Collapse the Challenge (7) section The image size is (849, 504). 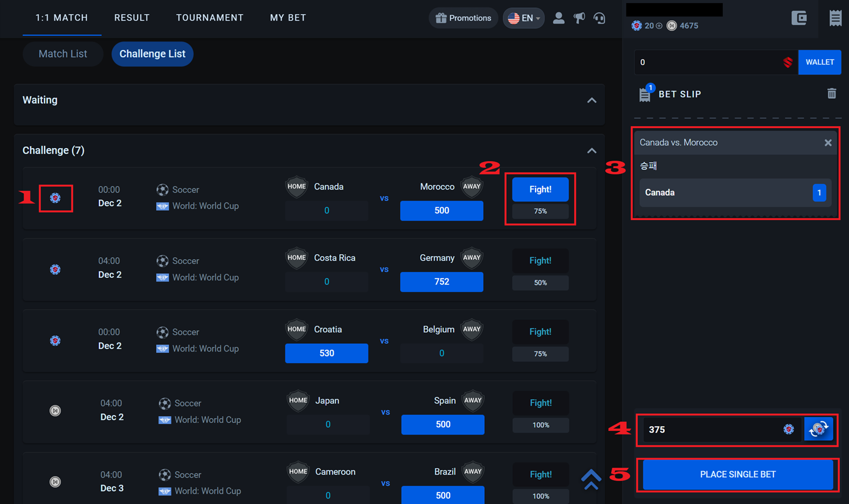pos(591,151)
